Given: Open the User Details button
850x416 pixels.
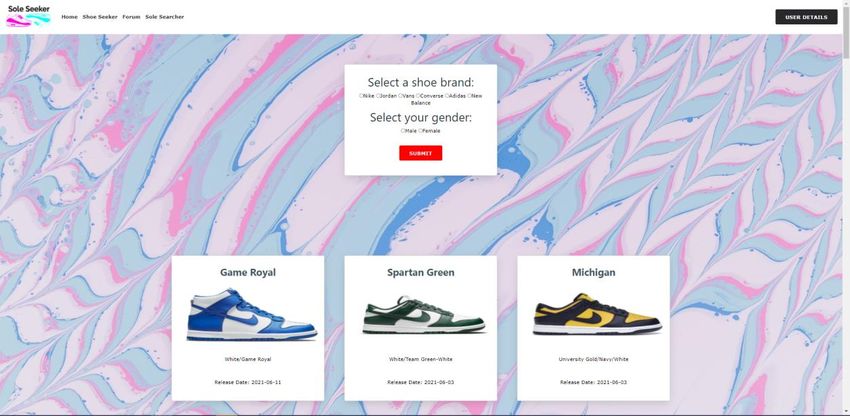Looking at the screenshot, I should 806,17.
